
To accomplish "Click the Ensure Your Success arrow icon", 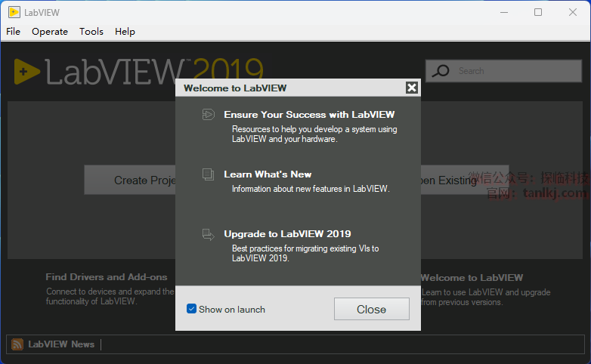I will (209, 114).
